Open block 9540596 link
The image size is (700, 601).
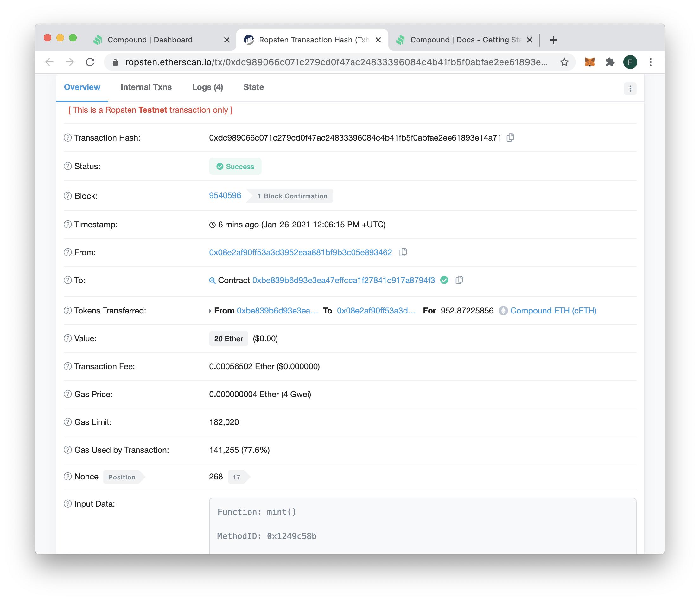click(x=225, y=196)
